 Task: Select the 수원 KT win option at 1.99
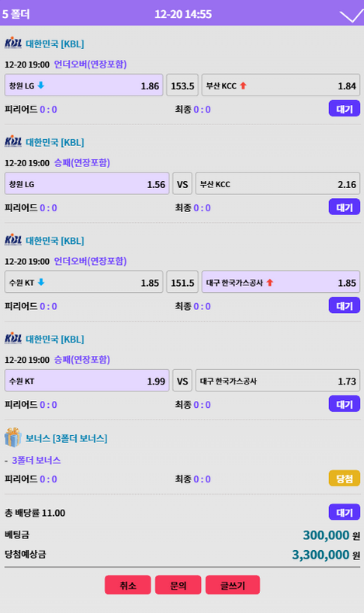[87, 381]
